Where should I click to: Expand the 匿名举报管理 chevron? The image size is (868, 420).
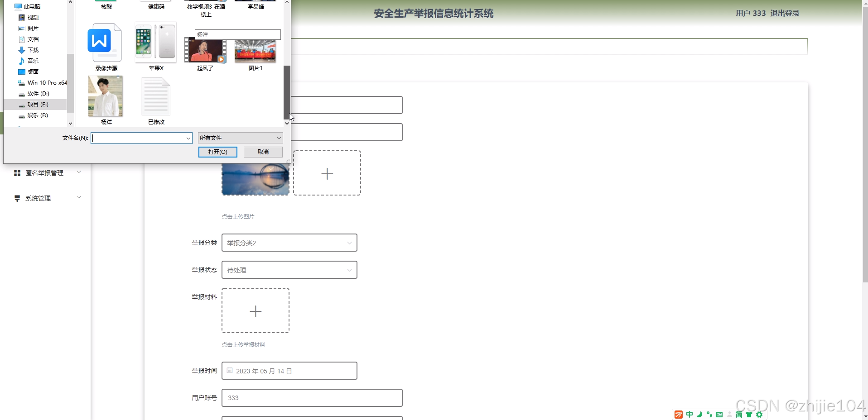(x=79, y=172)
